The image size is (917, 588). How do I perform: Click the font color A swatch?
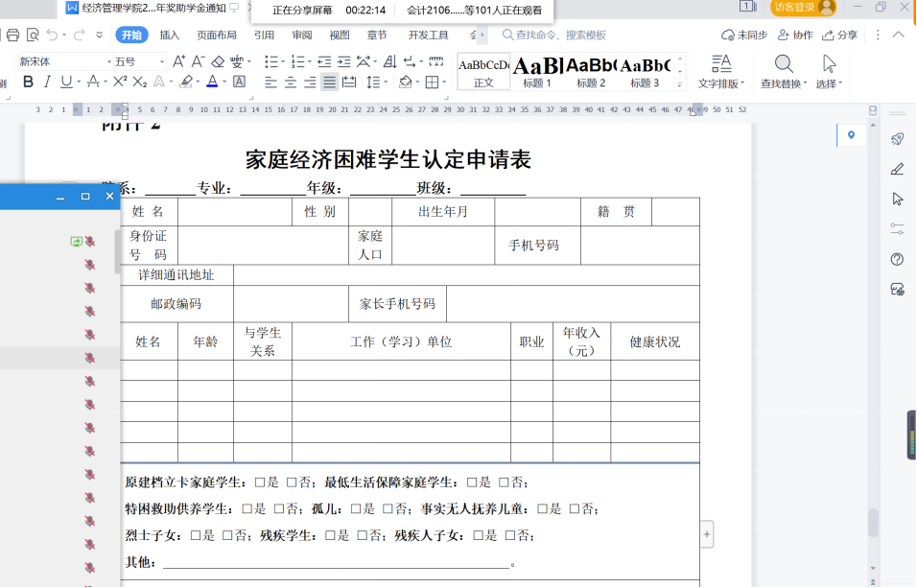[211, 82]
